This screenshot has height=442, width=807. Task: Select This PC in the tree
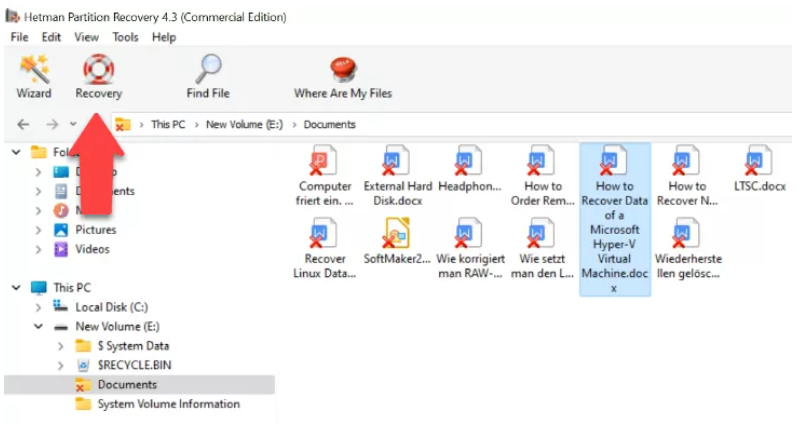pos(72,288)
